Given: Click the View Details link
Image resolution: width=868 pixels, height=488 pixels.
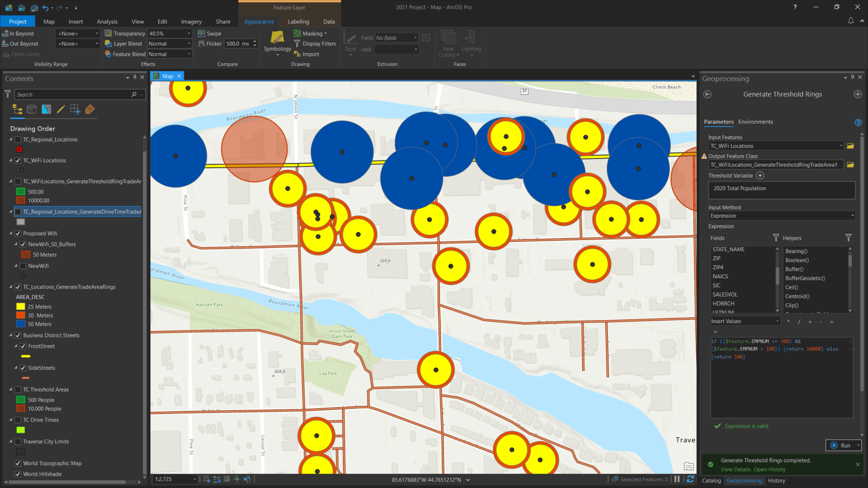Looking at the screenshot, I should point(735,469).
